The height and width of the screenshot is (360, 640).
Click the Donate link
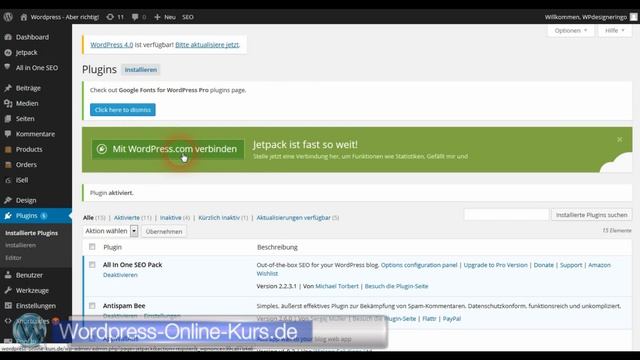click(x=544, y=265)
